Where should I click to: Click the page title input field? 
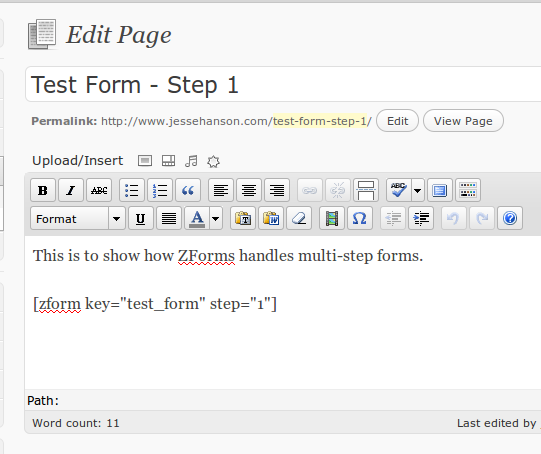(x=283, y=85)
